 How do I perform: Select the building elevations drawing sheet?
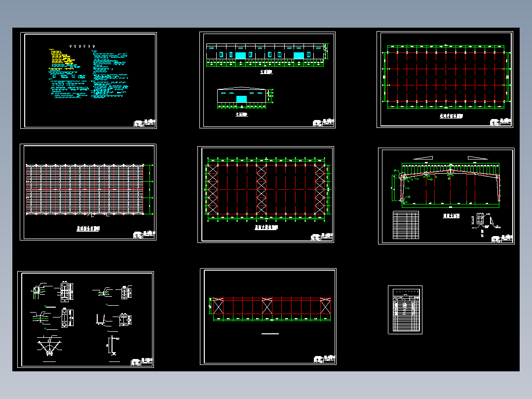click(x=267, y=80)
